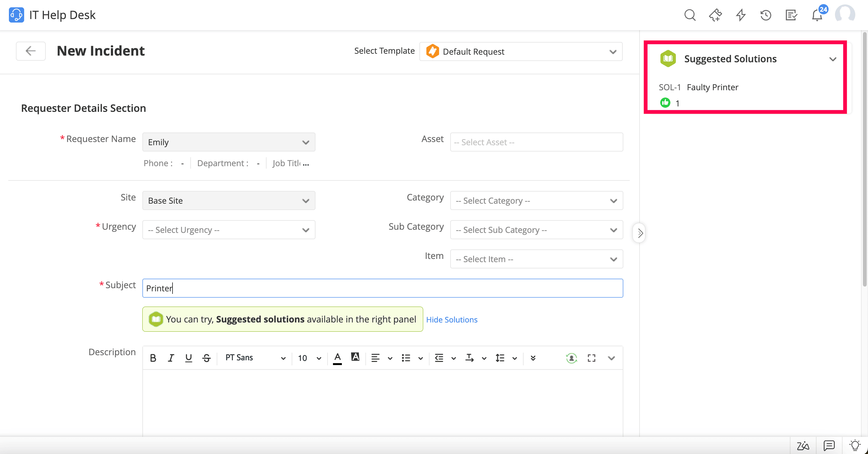Open the search icon in header
Viewport: 868px width, 454px height.
(x=689, y=15)
